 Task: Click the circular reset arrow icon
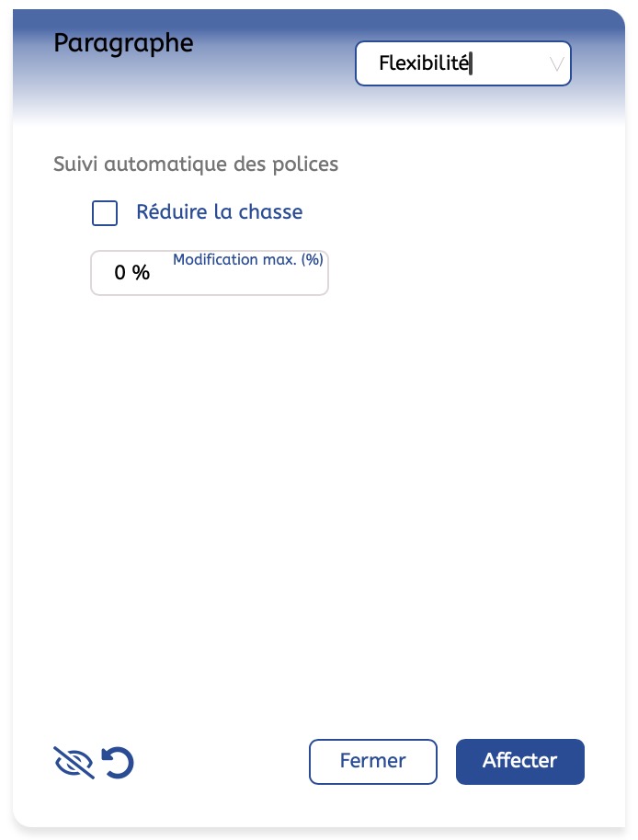(x=118, y=762)
